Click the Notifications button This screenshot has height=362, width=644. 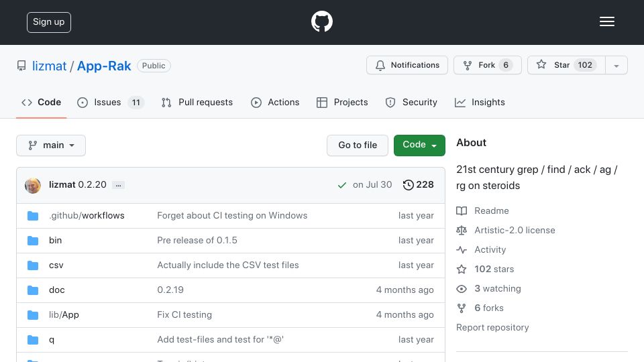click(x=407, y=65)
